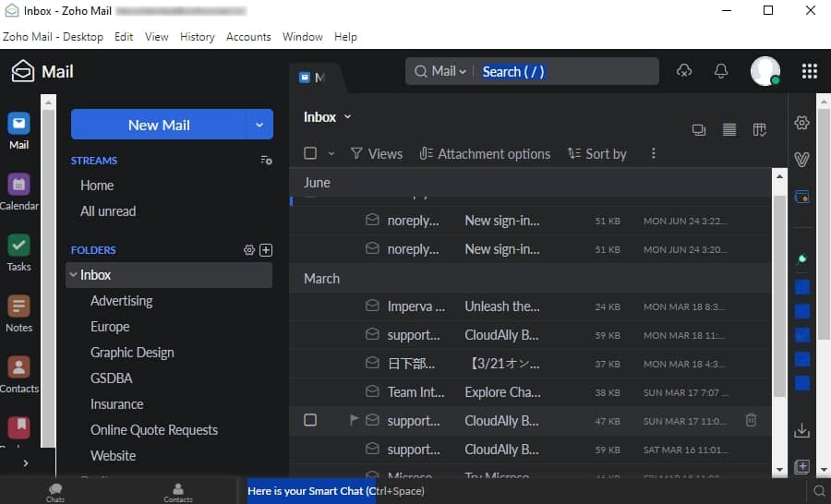The image size is (831, 504).
Task: Open the Graphic Design folder
Action: click(132, 353)
